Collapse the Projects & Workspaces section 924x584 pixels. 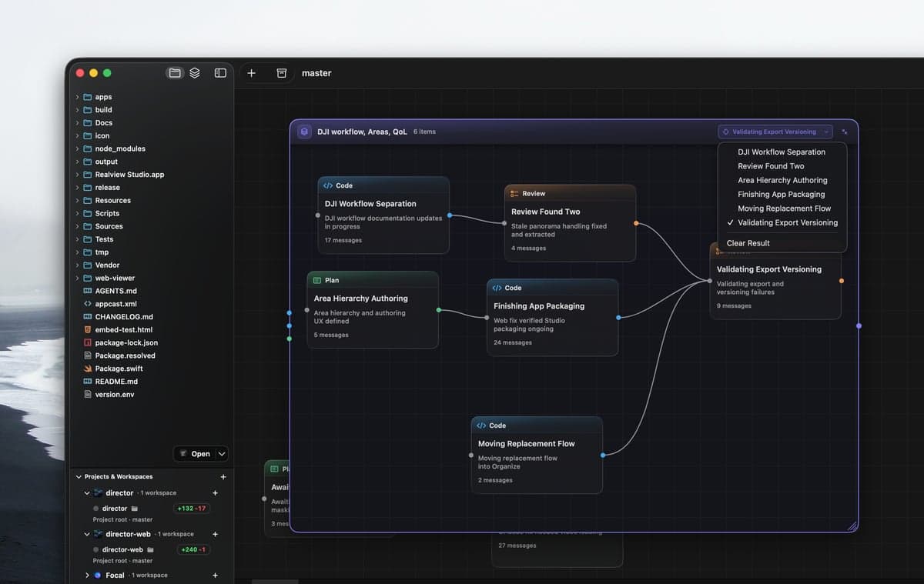coord(79,477)
